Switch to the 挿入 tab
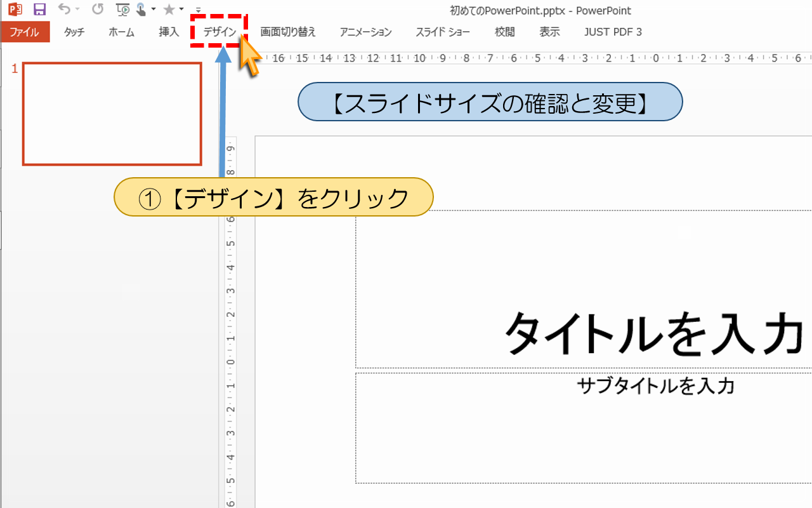The image size is (812, 508). click(167, 31)
